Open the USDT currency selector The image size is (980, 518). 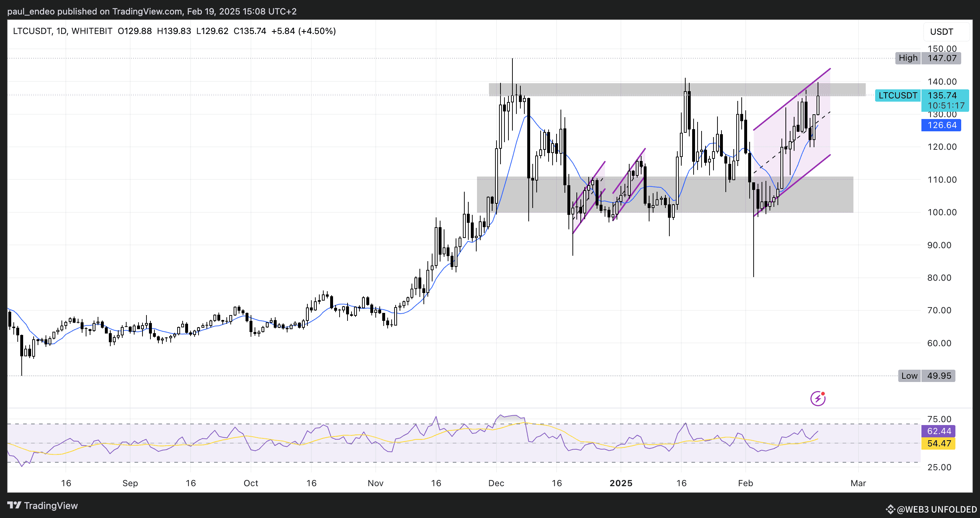tap(946, 31)
